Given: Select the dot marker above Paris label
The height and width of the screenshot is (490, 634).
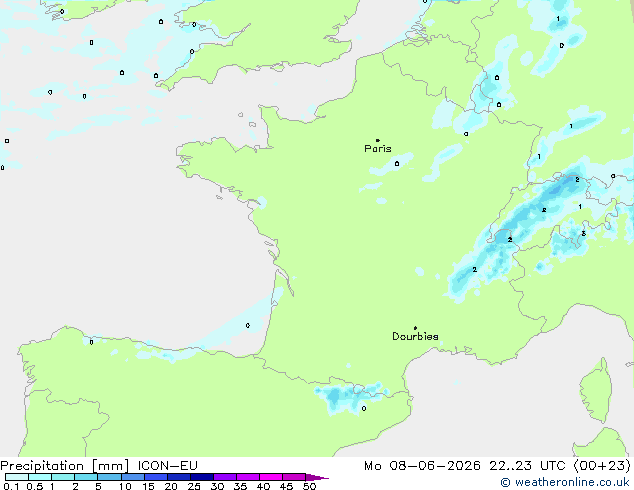Looking at the screenshot, I should [378, 140].
